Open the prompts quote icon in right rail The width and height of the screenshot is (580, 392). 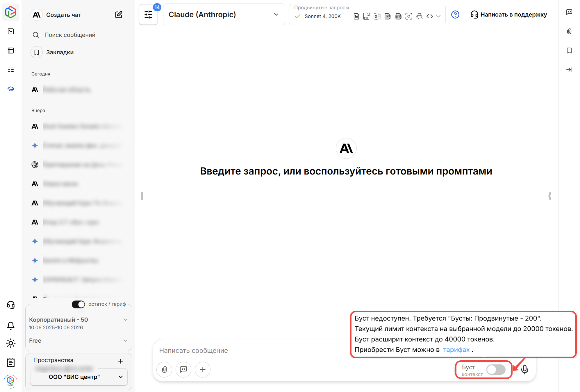coord(569,12)
